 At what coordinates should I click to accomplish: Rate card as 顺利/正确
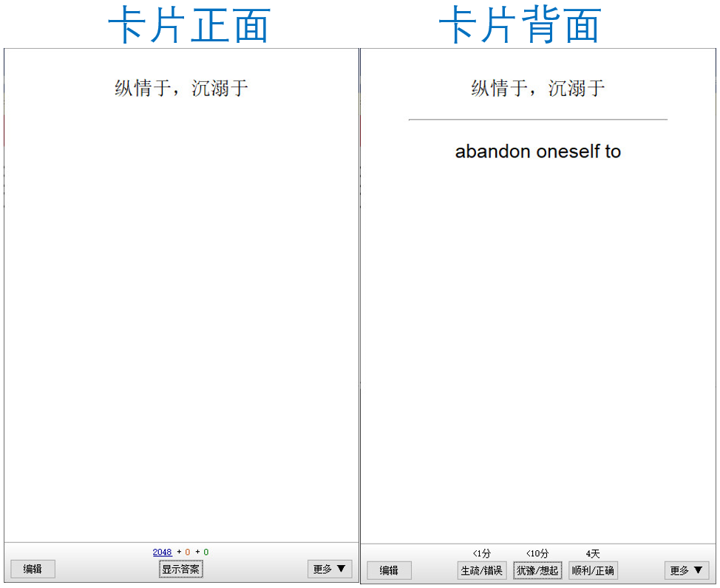[593, 570]
